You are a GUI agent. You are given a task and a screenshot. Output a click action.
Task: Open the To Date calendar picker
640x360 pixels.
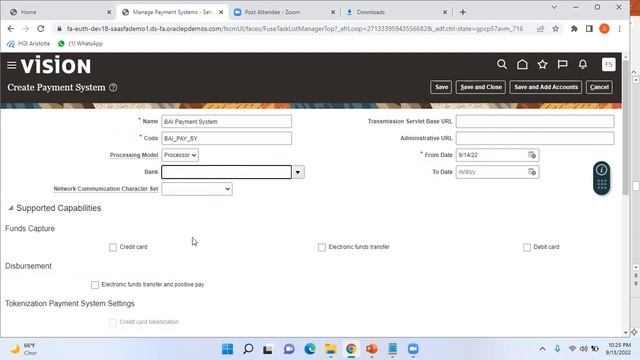[x=531, y=172]
